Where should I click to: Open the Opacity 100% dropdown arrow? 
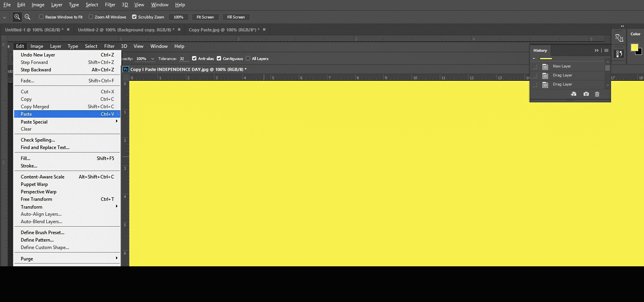tap(152, 59)
